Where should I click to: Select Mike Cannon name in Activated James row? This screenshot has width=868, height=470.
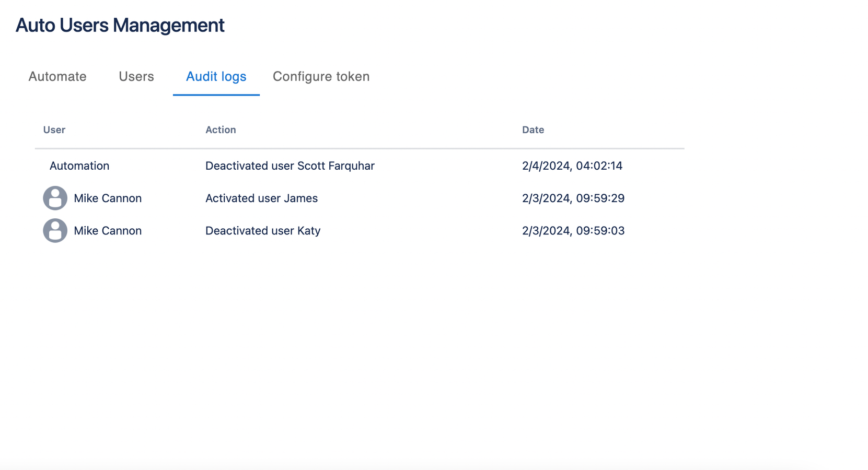tap(108, 198)
